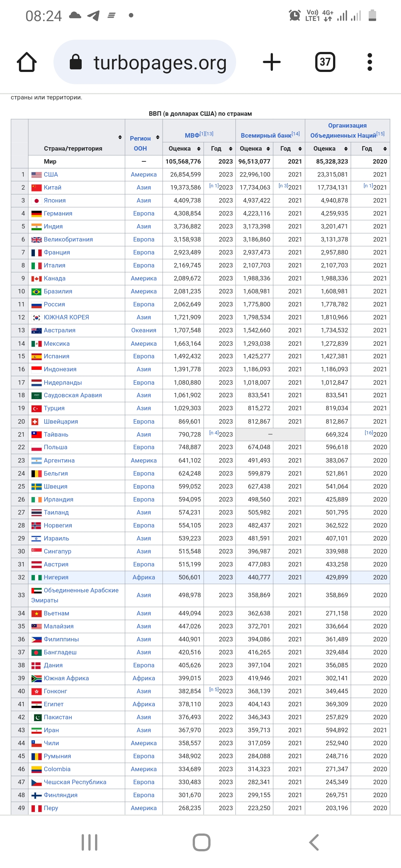Viewport: 401px width, 868px height.
Task: Open the Саудовская Аравия link
Action: pos(73,395)
